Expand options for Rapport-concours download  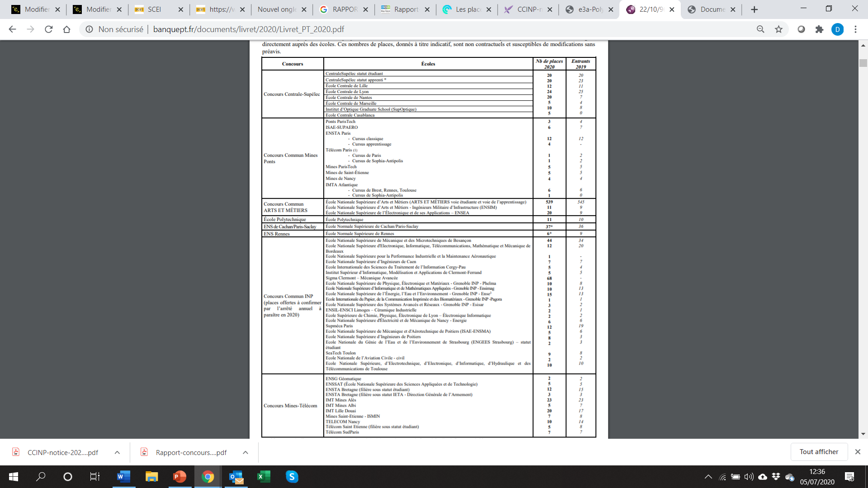pos(245,452)
